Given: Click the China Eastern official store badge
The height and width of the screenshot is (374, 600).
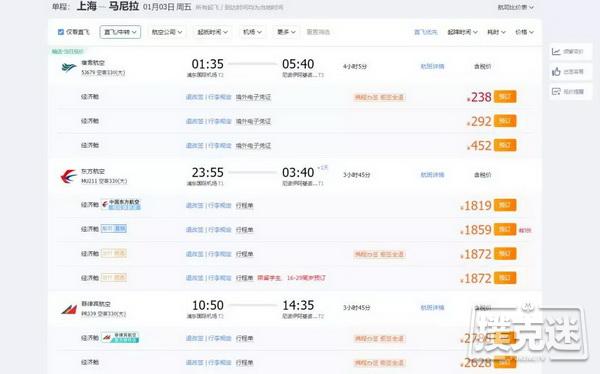Looking at the screenshot, I should [121, 205].
